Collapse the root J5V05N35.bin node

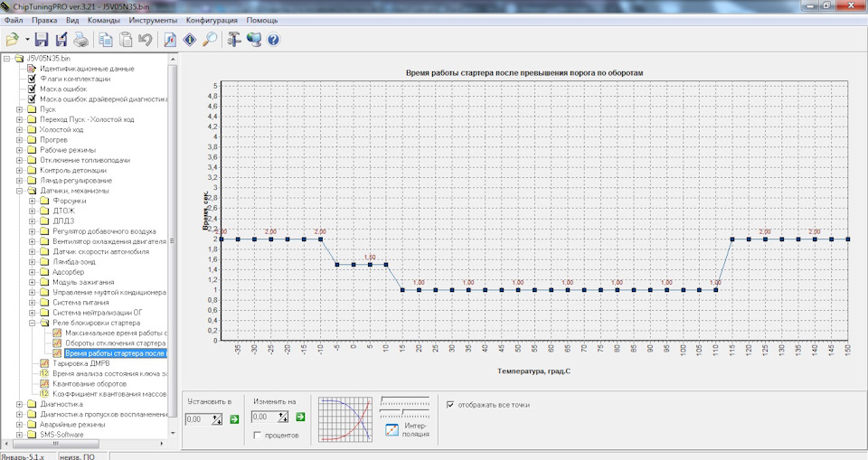point(6,58)
